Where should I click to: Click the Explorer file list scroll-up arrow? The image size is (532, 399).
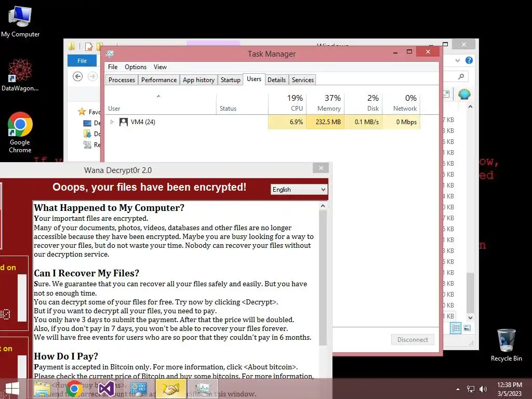[x=470, y=107]
